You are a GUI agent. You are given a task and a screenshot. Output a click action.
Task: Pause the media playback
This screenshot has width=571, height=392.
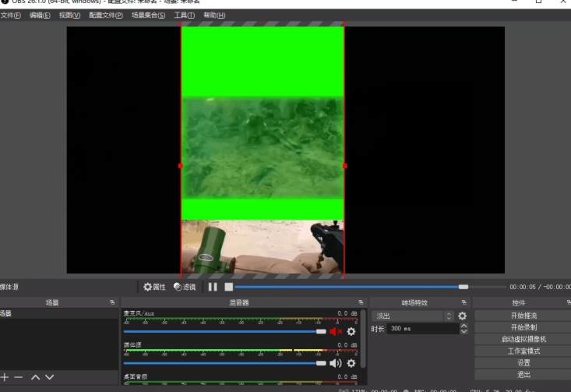coord(213,287)
